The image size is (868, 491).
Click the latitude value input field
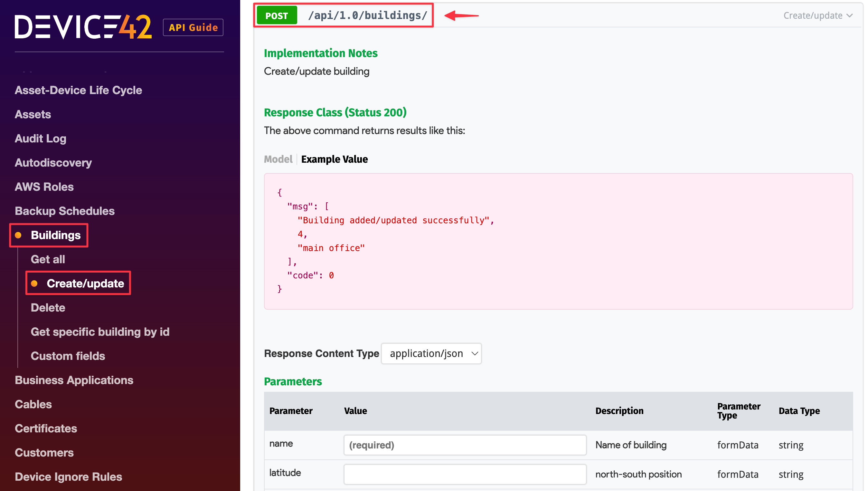pos(465,474)
